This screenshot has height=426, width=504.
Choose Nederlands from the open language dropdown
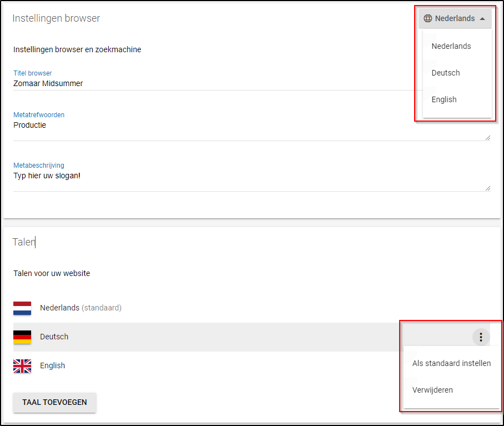451,46
